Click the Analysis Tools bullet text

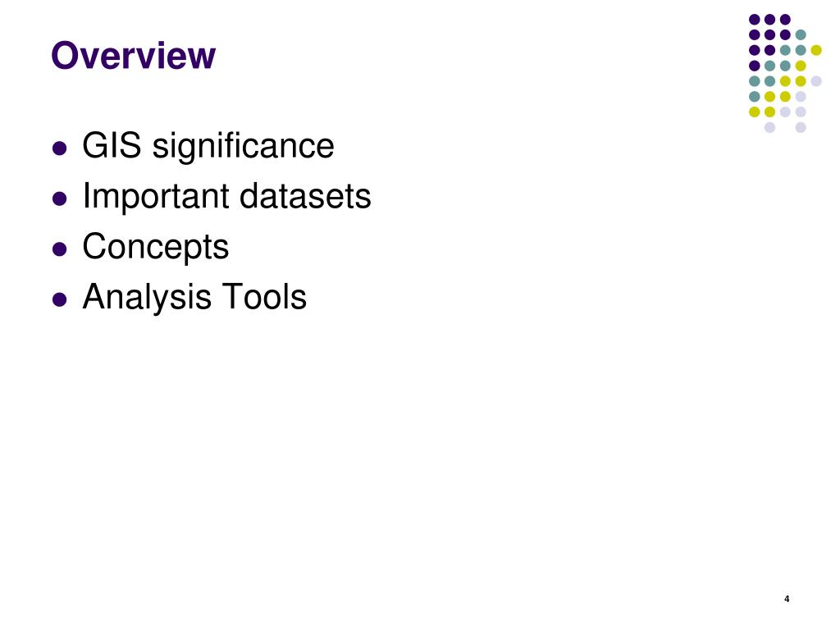(194, 297)
